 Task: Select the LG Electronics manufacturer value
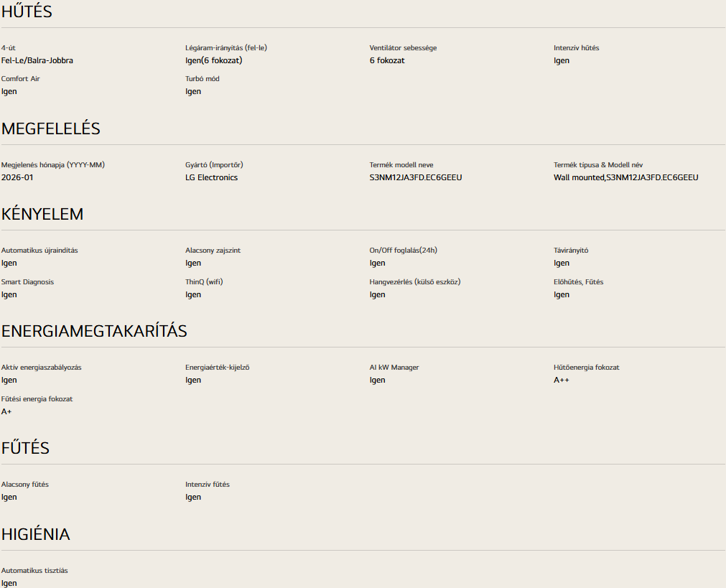point(211,177)
